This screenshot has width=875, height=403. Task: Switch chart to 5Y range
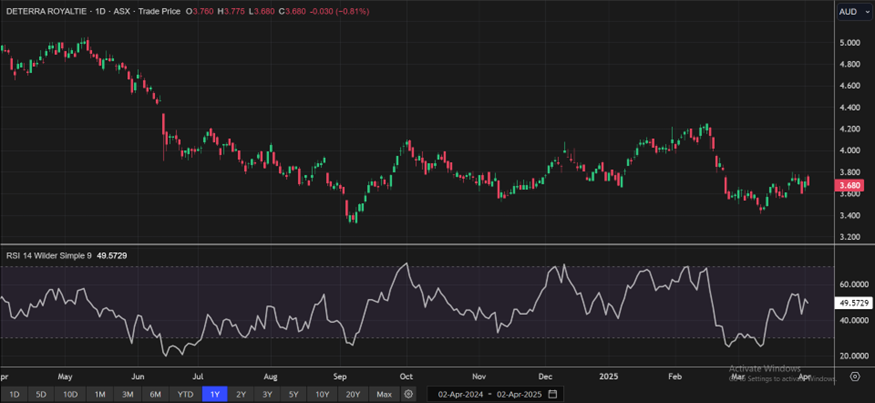coord(296,394)
